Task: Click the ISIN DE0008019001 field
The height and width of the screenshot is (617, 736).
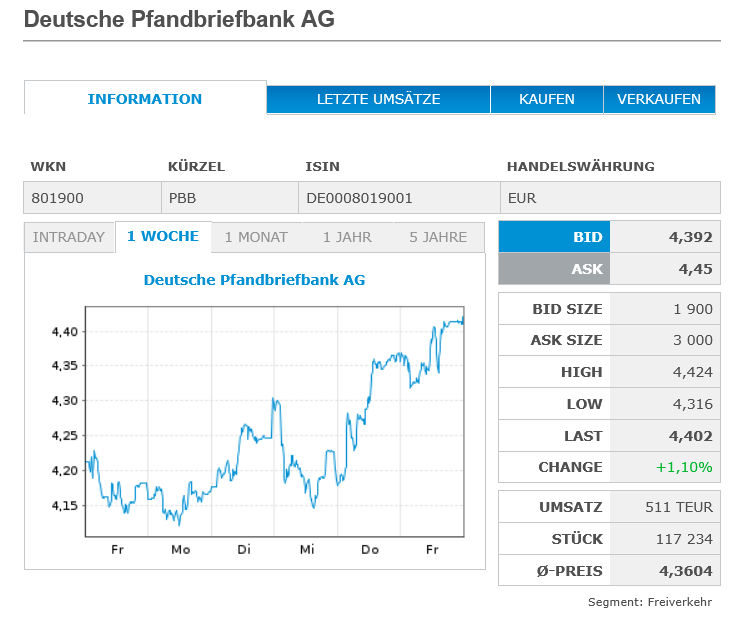Action: pos(359,198)
